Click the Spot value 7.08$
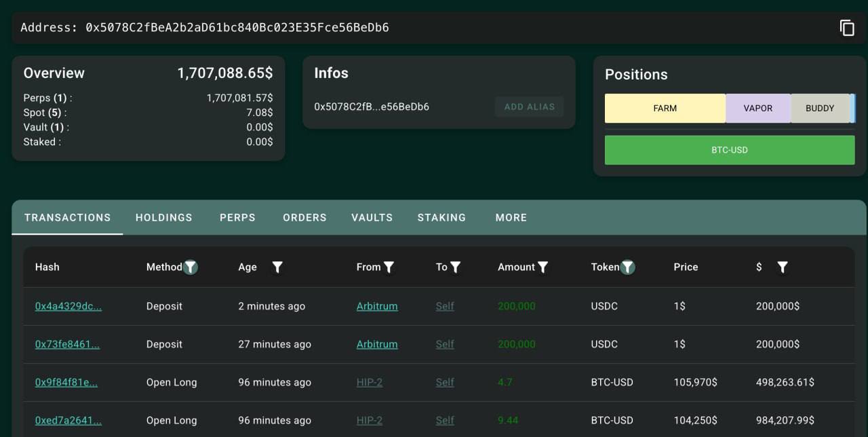 (260, 113)
